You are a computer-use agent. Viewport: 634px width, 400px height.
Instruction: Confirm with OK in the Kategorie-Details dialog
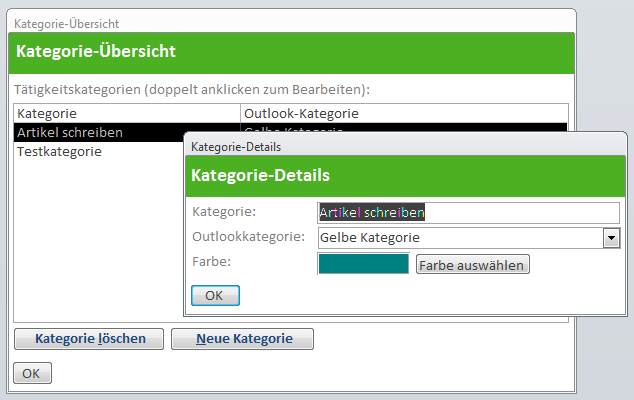[x=215, y=296]
